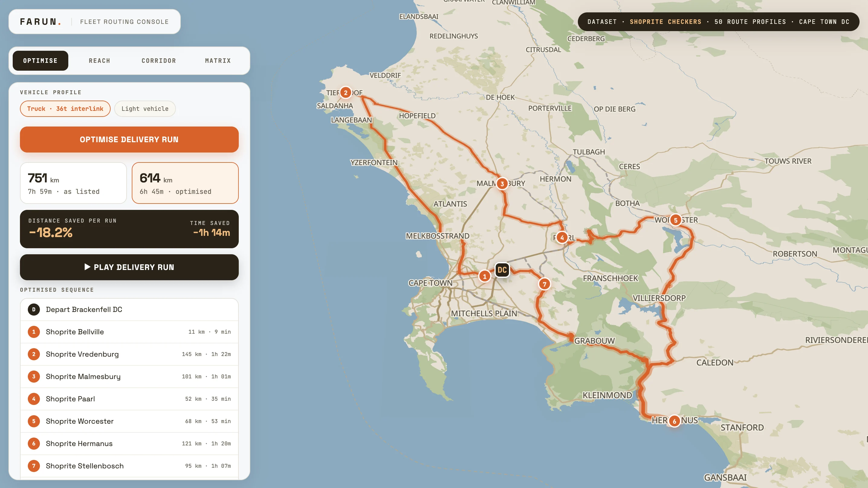868x488 pixels.
Task: Click '50 ROUTE PROFILES' text in dataset bar
Action: pyautogui.click(x=750, y=21)
